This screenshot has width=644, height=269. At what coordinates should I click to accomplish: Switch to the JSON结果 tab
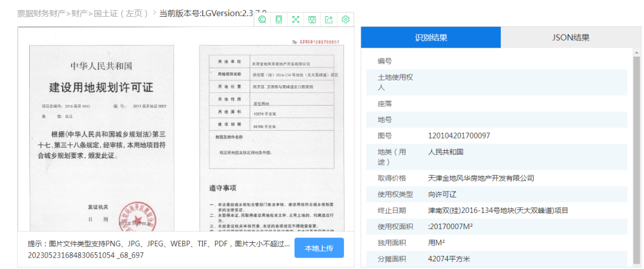tap(571, 38)
